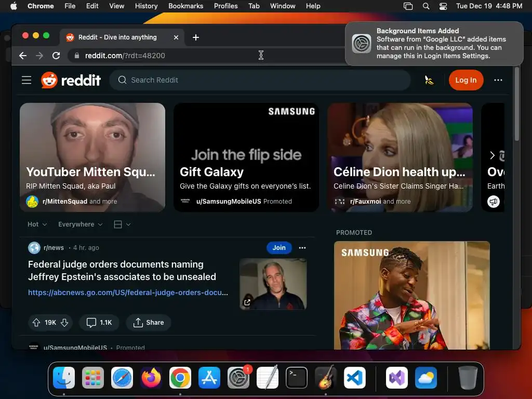532x399 pixels.
Task: Click the browser back arrow
Action: [x=23, y=56]
